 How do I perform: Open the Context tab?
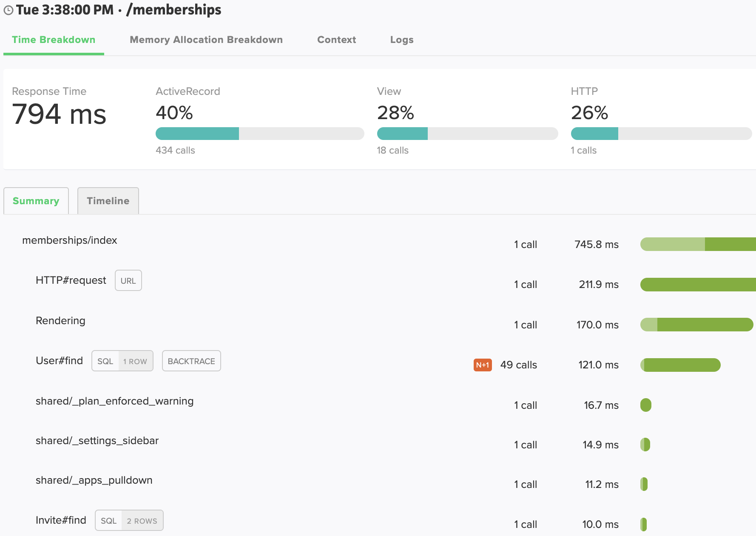click(336, 40)
